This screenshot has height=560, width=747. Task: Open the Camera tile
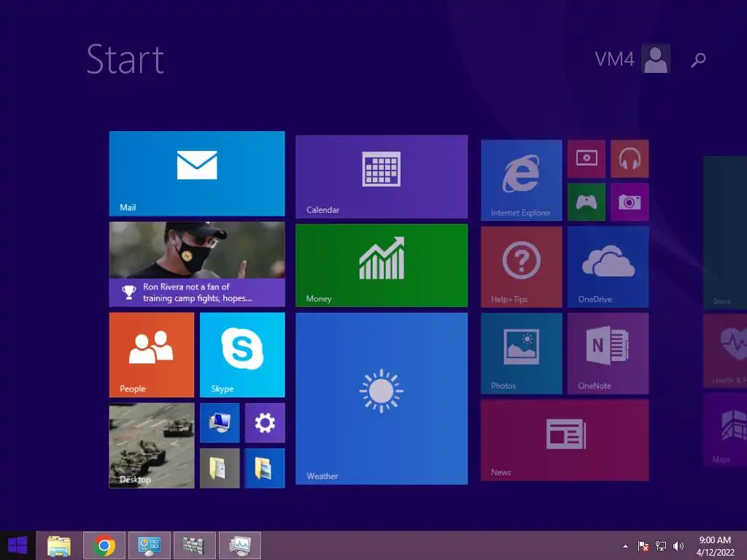[x=630, y=202]
